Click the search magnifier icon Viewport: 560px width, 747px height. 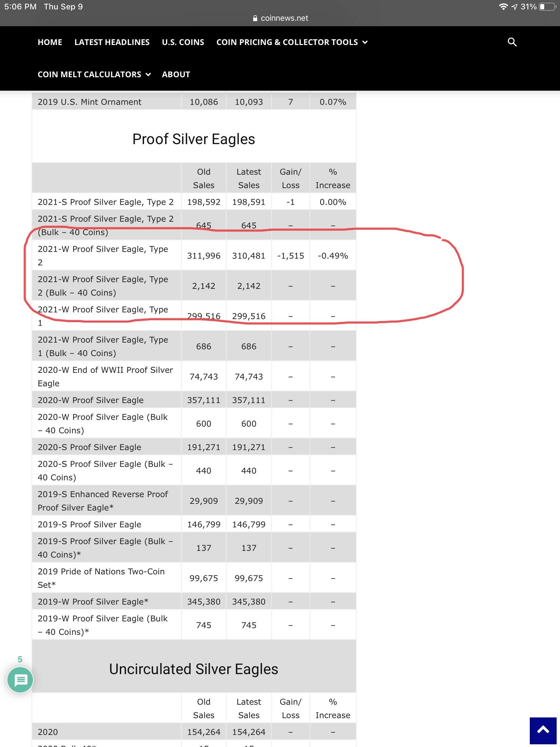point(512,42)
